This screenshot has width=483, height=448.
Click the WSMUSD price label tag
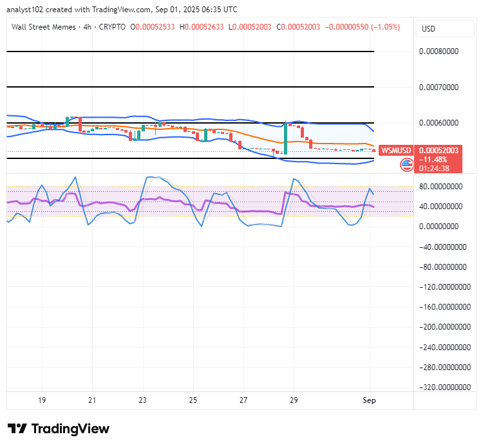pyautogui.click(x=396, y=150)
